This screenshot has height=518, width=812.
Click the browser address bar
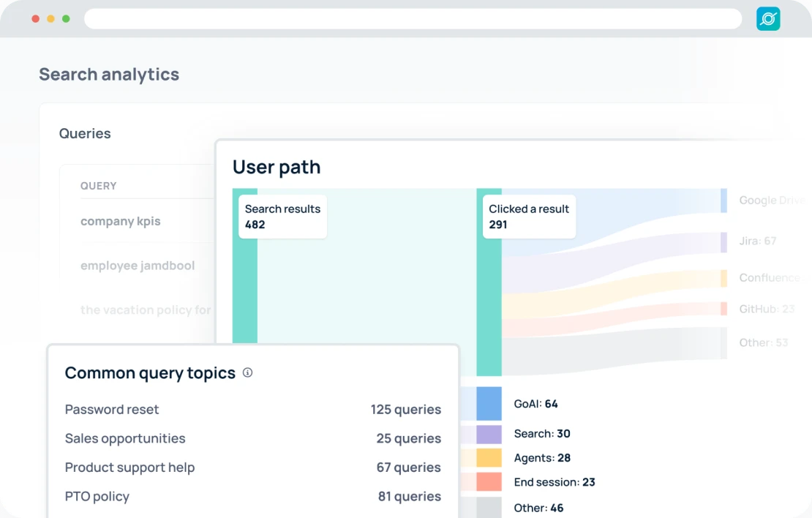tap(413, 18)
